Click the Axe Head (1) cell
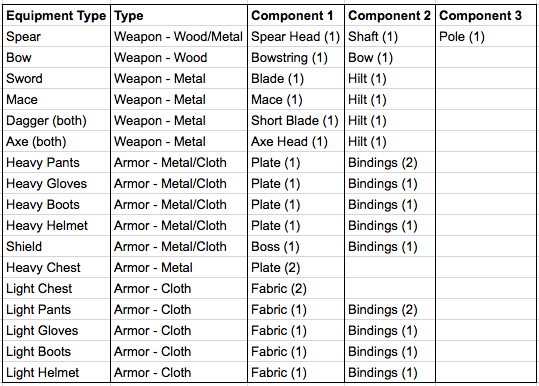The image size is (539, 386). (296, 141)
